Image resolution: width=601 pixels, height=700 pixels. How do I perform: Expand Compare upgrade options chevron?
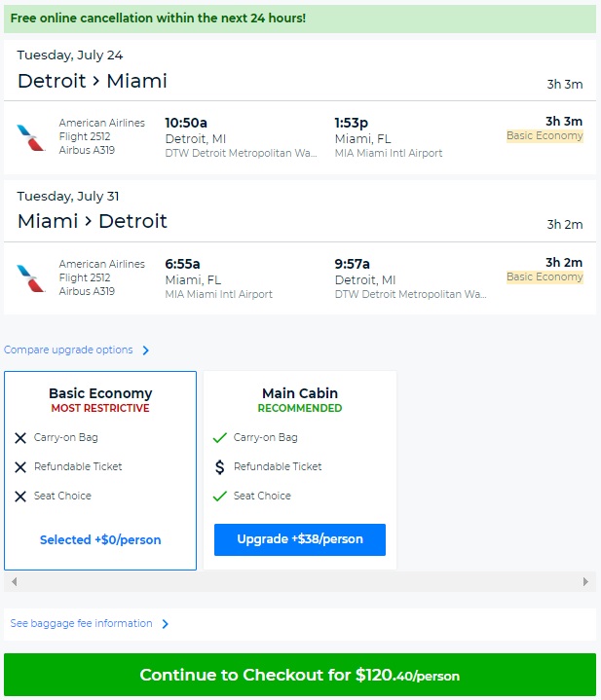(146, 350)
